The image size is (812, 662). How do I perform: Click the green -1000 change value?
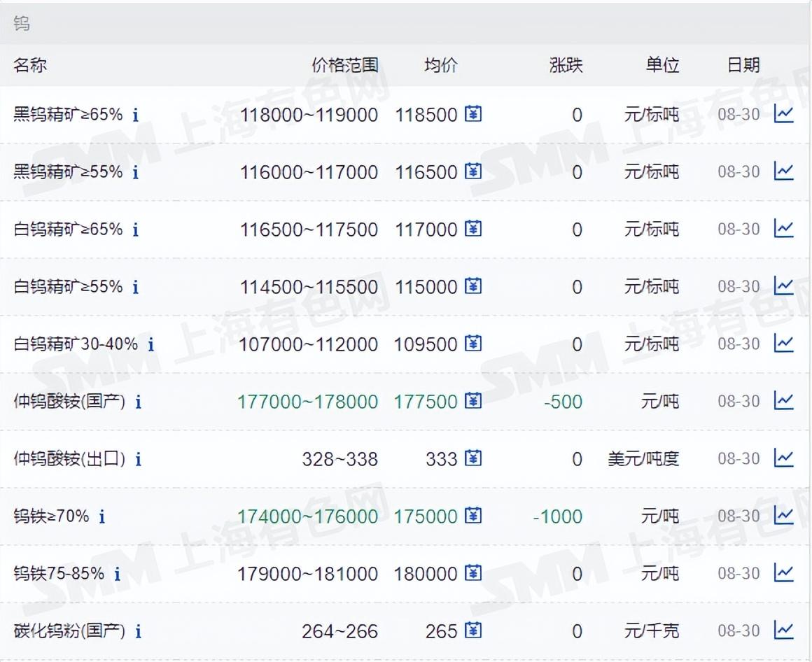click(557, 516)
